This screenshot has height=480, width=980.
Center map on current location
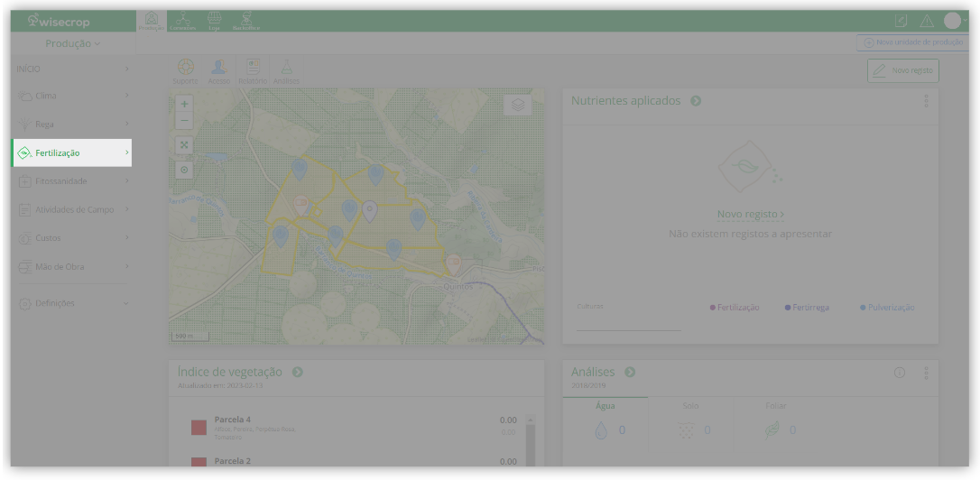pos(184,170)
